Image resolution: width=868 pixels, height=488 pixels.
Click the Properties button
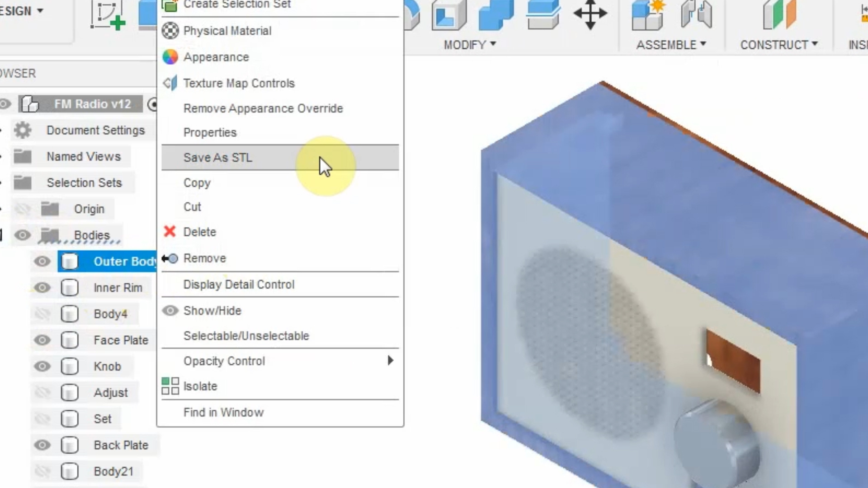[x=210, y=132]
